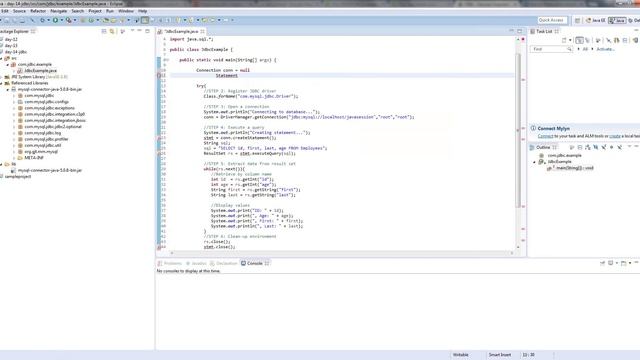Open the Run button dropdown arrow
The height and width of the screenshot is (360, 640).
click(x=62, y=20)
